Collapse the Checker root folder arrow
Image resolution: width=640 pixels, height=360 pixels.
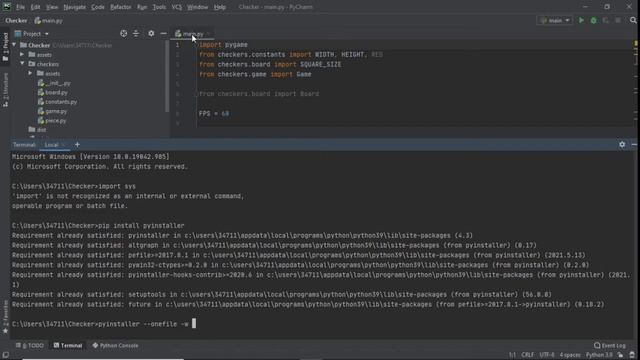click(14, 45)
